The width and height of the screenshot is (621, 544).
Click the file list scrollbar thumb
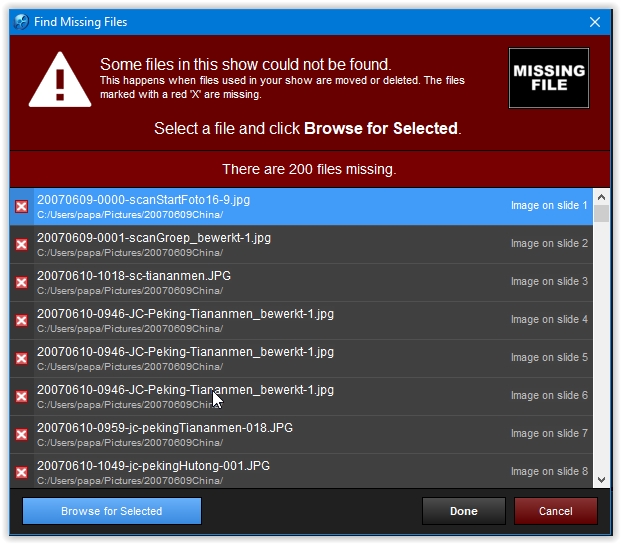point(601,214)
